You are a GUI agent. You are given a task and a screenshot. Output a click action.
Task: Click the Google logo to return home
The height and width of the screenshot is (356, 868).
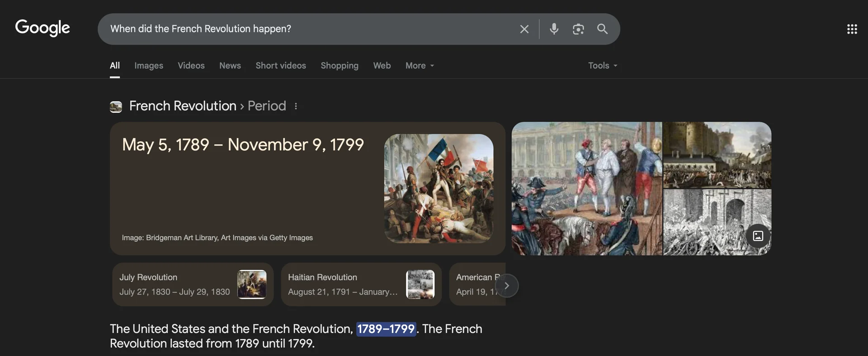click(42, 28)
